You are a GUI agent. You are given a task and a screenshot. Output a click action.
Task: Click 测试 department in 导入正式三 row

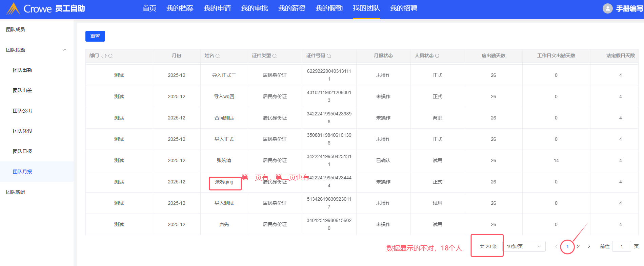pos(119,75)
